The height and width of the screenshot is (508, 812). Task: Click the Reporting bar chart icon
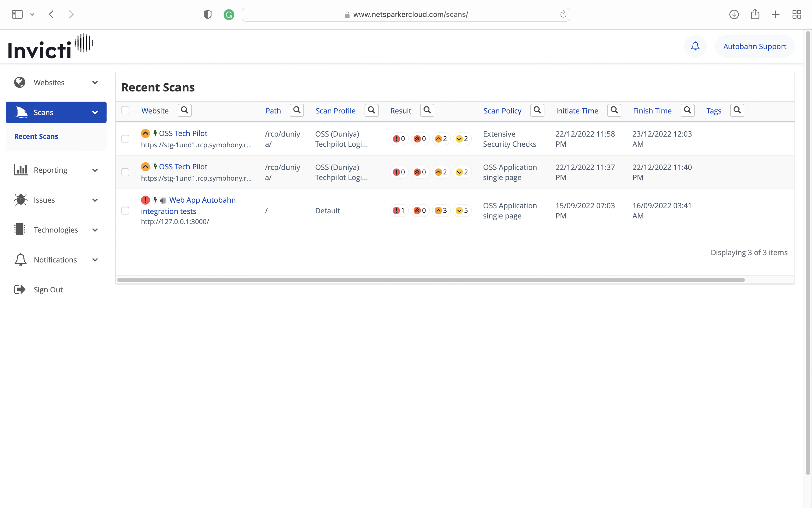(x=21, y=170)
